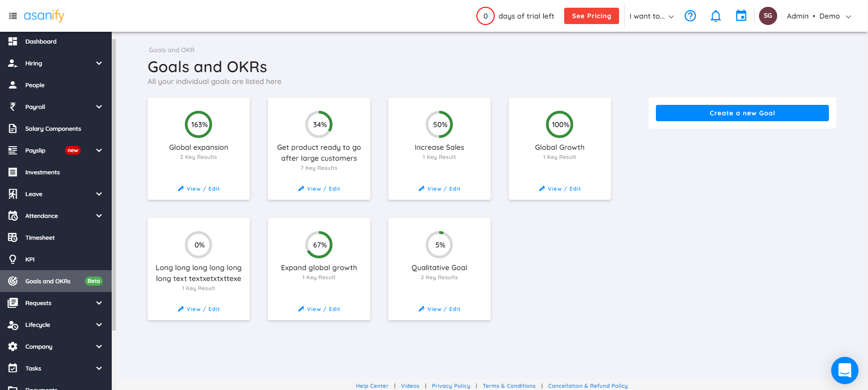
Task: Go to People in the sidebar
Action: tap(35, 85)
